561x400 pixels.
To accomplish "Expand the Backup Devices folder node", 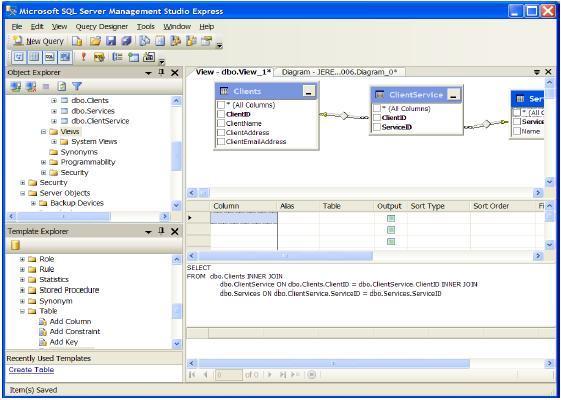I will (33, 203).
